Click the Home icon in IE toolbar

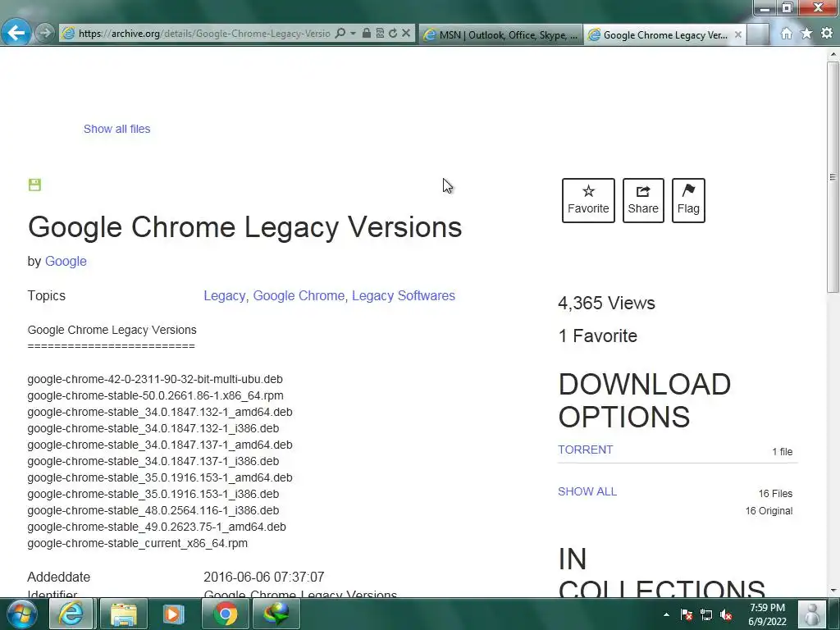786,33
